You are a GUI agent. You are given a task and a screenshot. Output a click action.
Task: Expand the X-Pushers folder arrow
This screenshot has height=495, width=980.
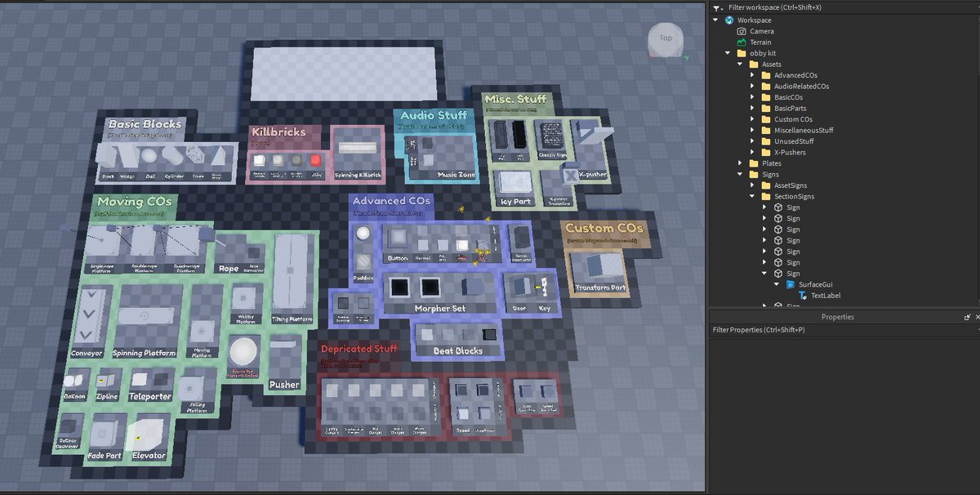point(752,152)
